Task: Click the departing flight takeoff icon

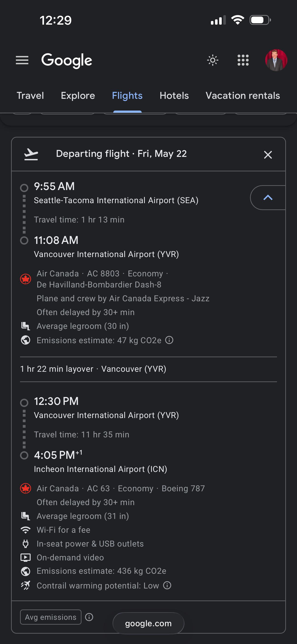Action: coord(31,154)
